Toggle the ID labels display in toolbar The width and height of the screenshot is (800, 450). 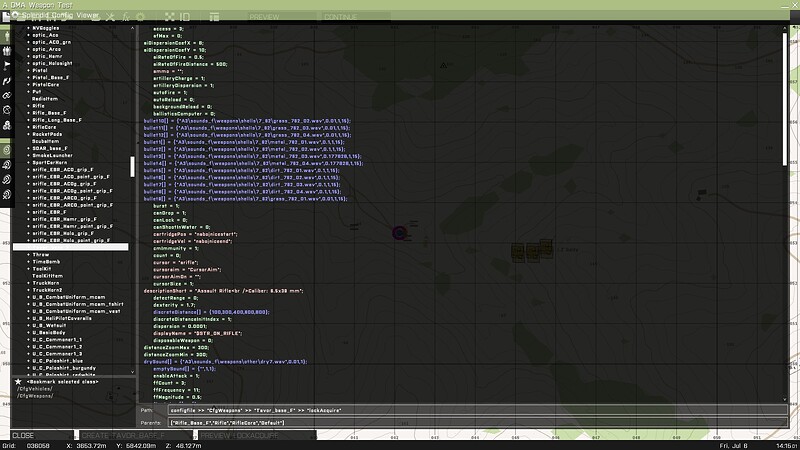(184, 18)
